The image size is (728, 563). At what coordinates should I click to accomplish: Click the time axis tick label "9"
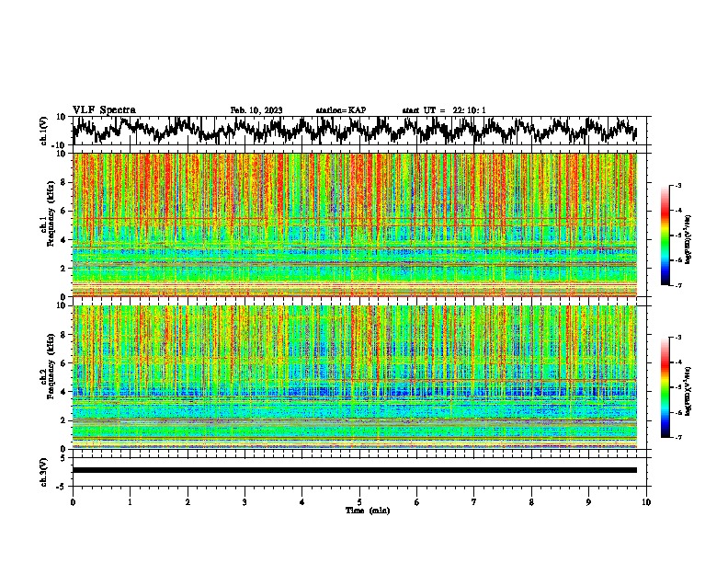pyautogui.click(x=588, y=502)
